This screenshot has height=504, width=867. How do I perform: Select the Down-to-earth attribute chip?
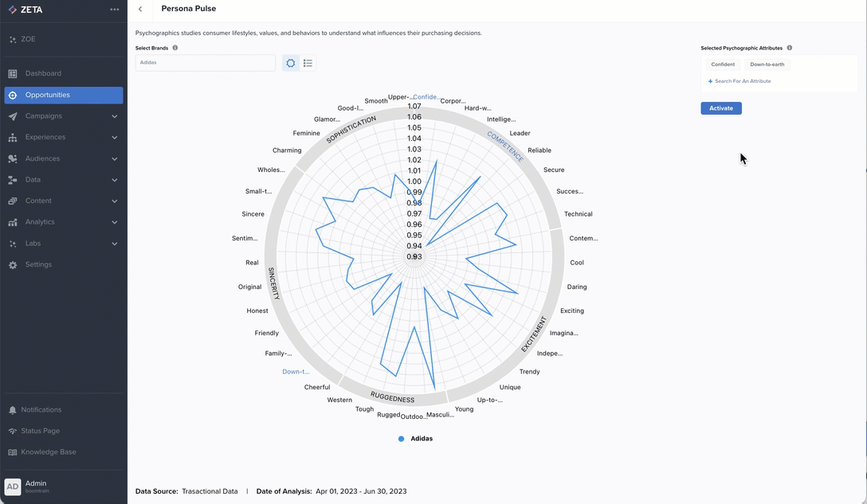[x=767, y=64]
